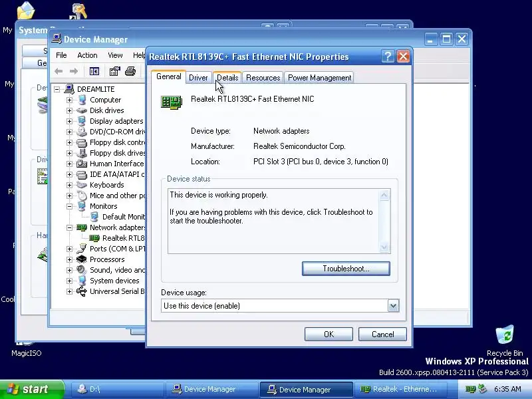532x399 pixels.
Task: Click the Processors category icon
Action: [x=82, y=259]
